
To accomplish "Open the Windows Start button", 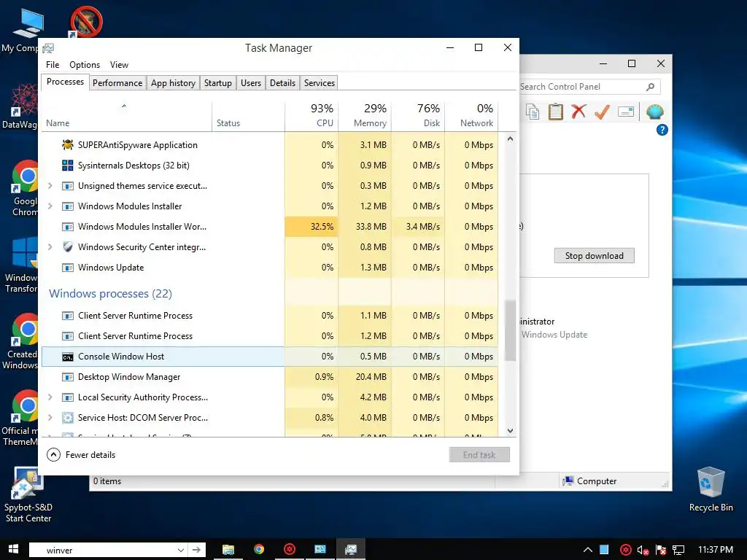I will (13, 549).
